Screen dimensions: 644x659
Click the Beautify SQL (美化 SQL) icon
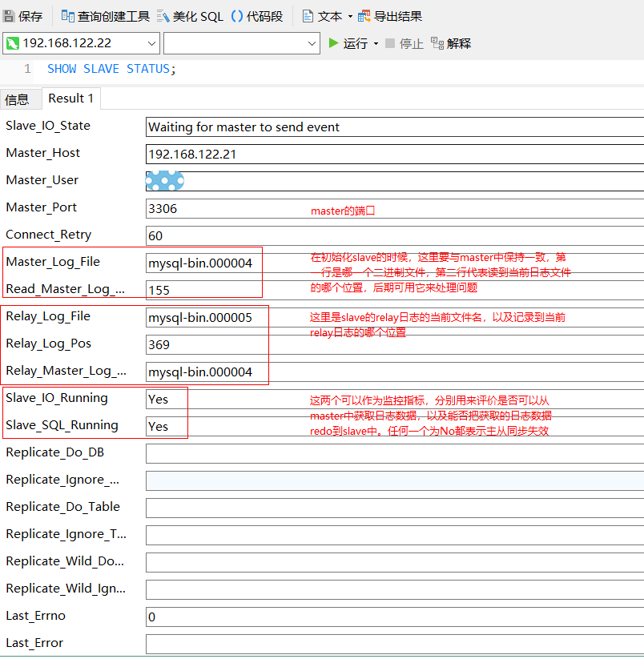[x=163, y=16]
